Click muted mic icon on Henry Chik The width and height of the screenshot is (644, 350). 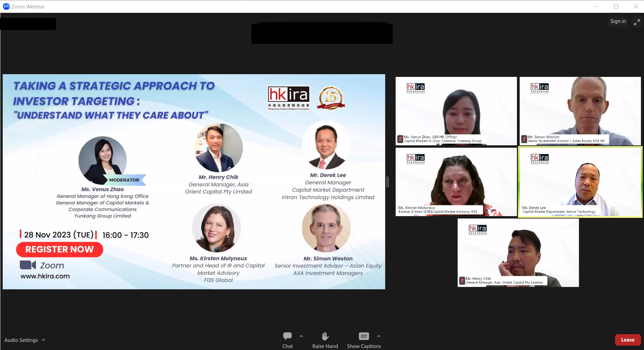tap(462, 280)
